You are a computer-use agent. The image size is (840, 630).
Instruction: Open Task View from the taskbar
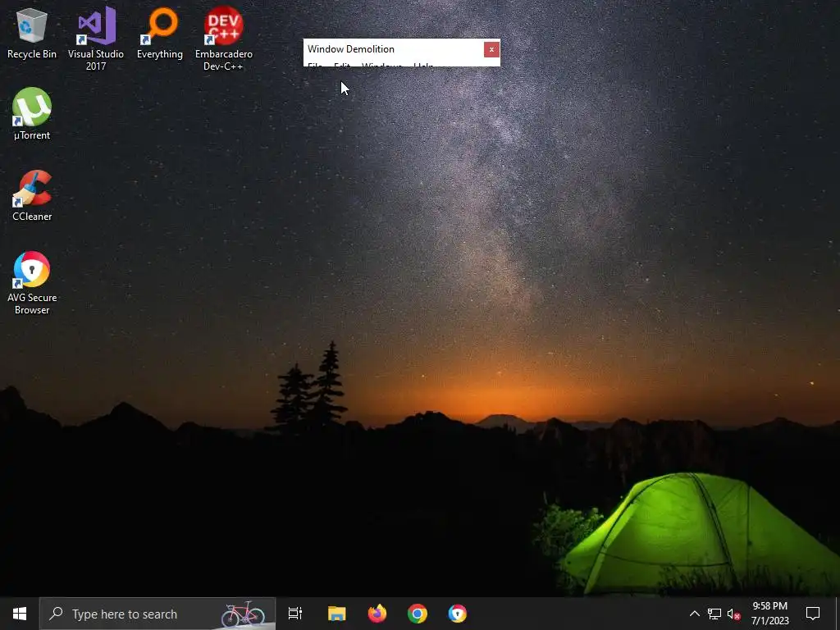pyautogui.click(x=295, y=614)
